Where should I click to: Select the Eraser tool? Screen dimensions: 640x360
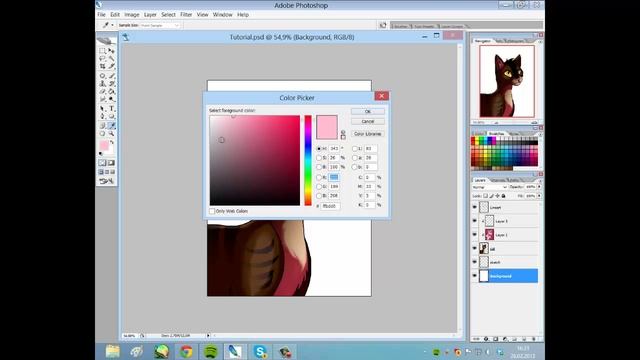(102, 91)
